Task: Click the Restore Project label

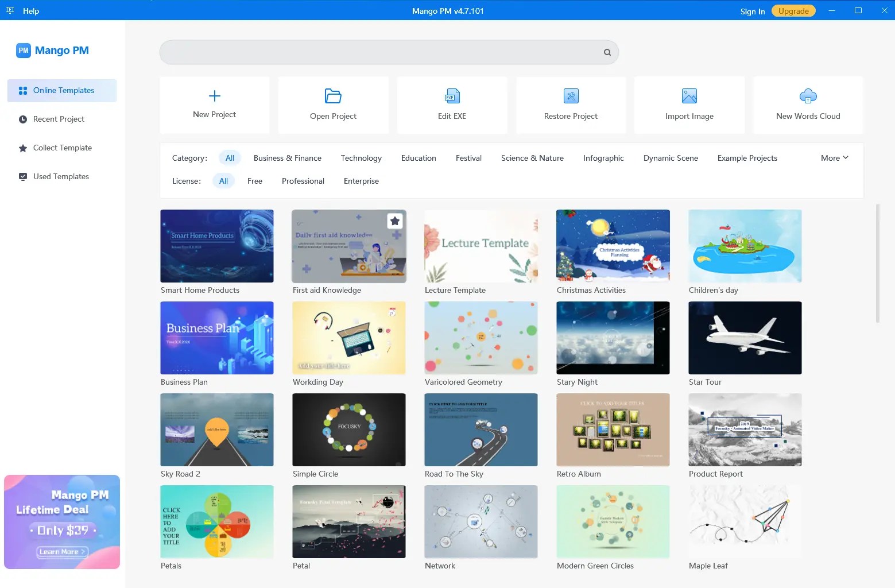Action: point(571,116)
